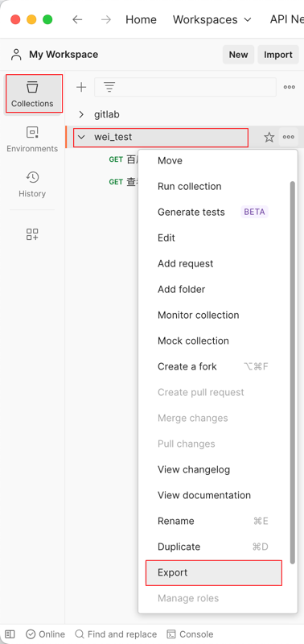Viewport: 304px width, 644px height.
Task: Click the Import button
Action: 278,55
